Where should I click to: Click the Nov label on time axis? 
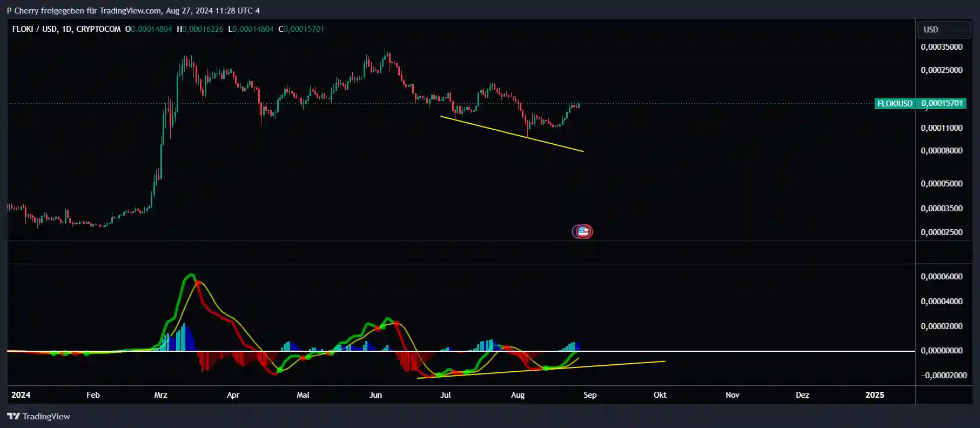[732, 395]
